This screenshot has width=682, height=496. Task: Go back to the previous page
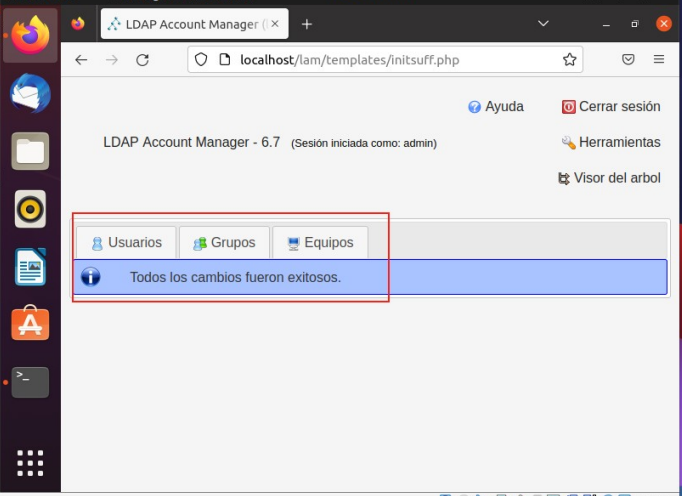pyautogui.click(x=81, y=60)
